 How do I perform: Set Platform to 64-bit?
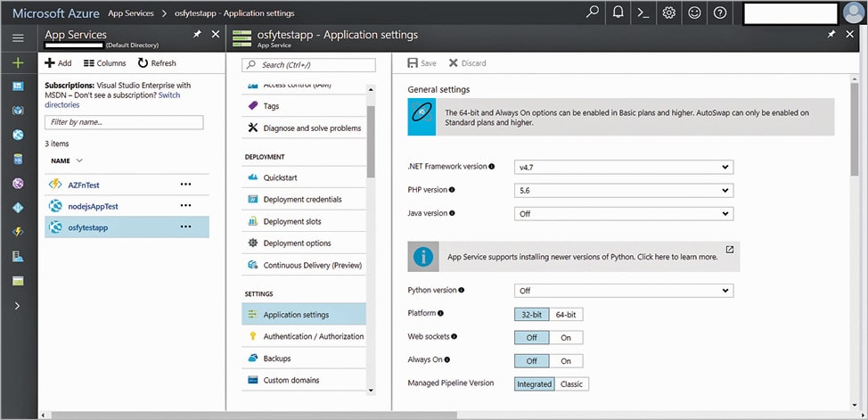tap(566, 314)
